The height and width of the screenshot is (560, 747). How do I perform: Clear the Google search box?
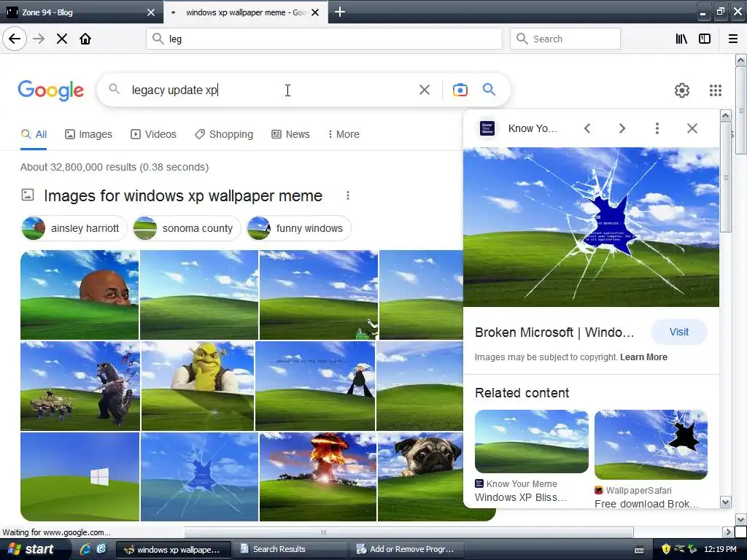(424, 90)
